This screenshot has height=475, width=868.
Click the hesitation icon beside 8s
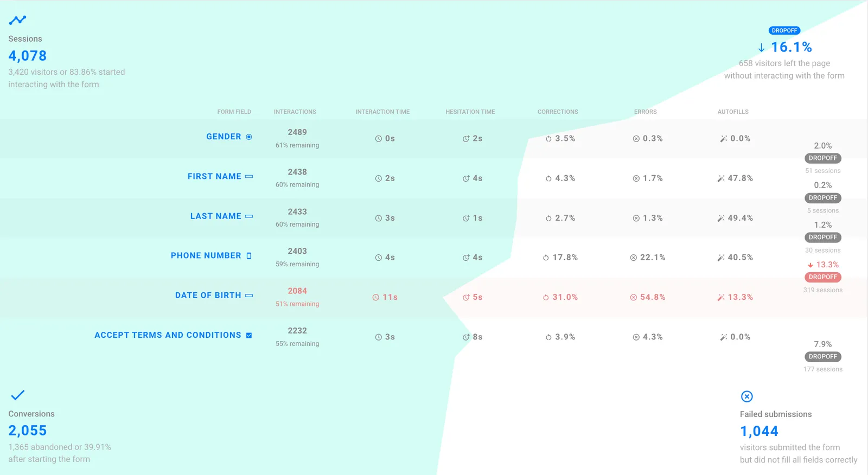(466, 337)
